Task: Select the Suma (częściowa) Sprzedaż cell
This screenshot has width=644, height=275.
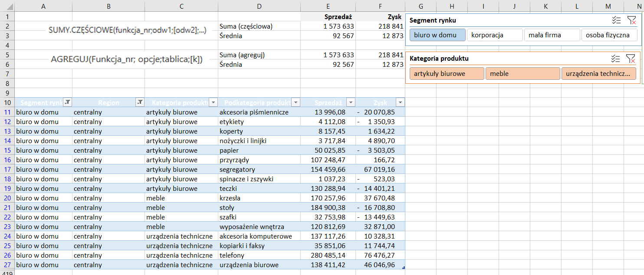Action: click(x=328, y=26)
